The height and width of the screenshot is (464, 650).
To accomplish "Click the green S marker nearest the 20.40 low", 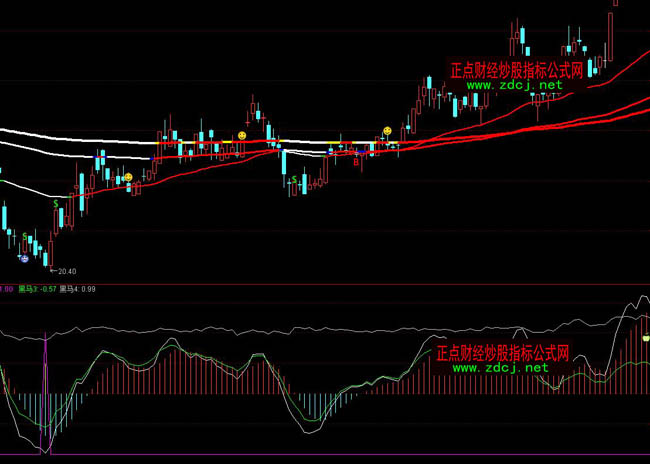I will click(x=24, y=236).
